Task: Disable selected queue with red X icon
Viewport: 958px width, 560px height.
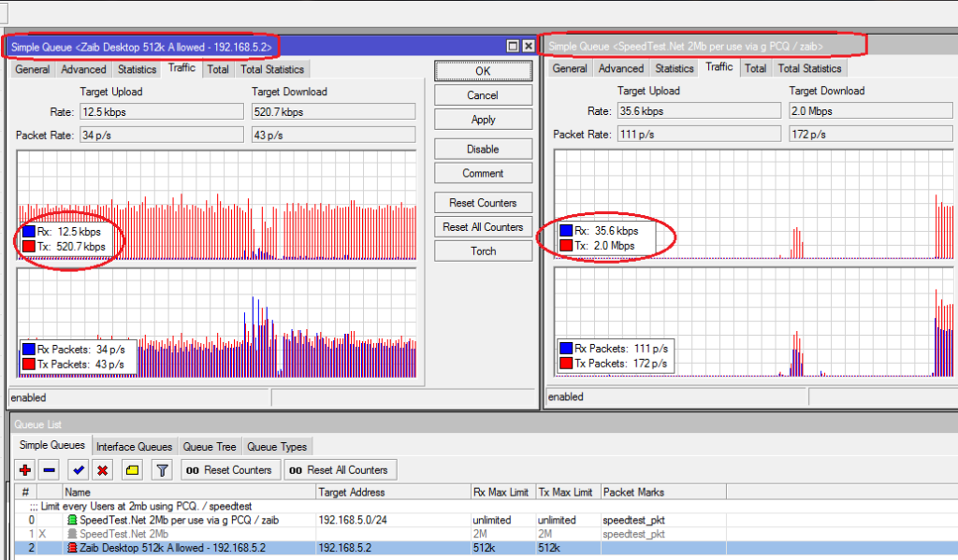Action: [103, 470]
